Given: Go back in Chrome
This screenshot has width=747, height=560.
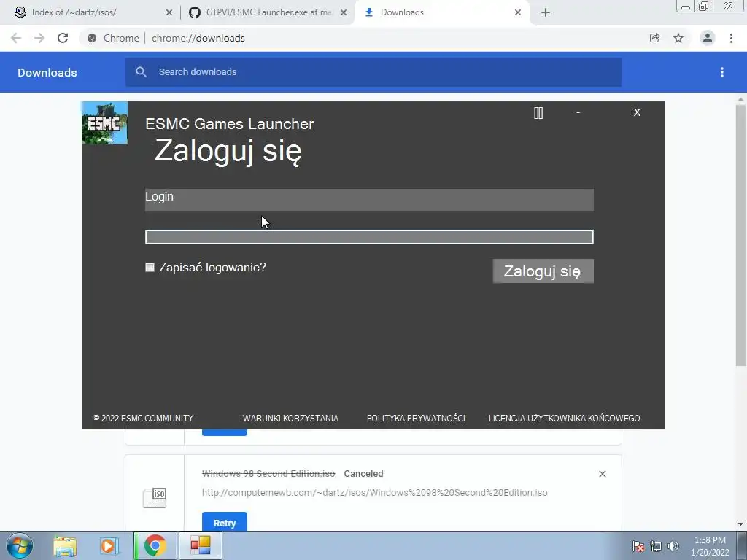Looking at the screenshot, I should 16,38.
